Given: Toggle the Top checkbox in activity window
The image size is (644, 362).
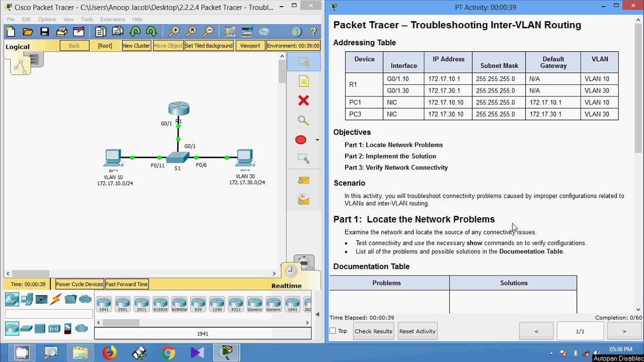Looking at the screenshot, I should (x=333, y=331).
